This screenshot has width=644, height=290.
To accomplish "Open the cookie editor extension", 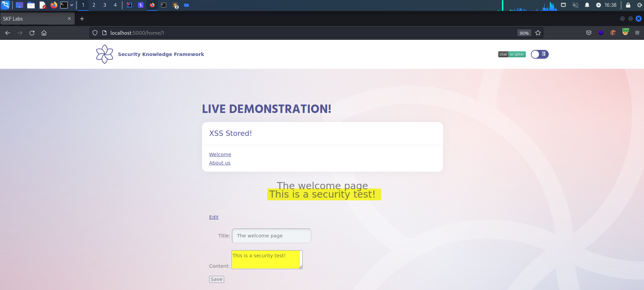I will click(x=613, y=33).
